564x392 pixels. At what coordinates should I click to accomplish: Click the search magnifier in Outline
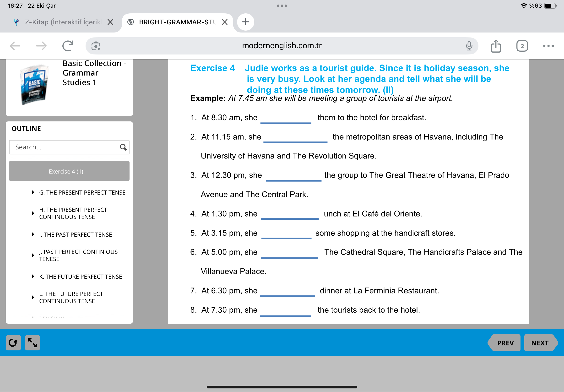pos(123,147)
